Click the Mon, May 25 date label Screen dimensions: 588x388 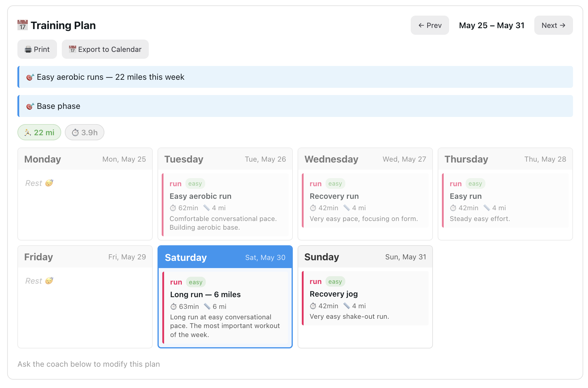tap(124, 159)
